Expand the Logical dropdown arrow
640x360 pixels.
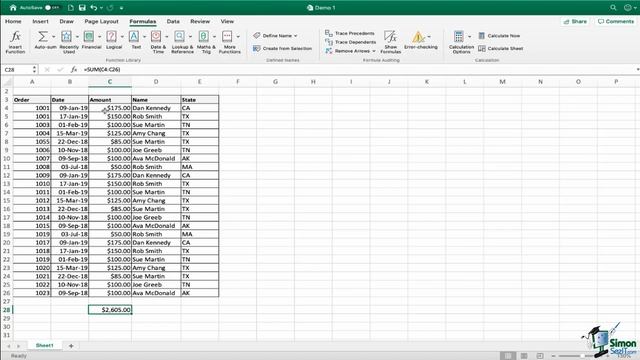122,37
